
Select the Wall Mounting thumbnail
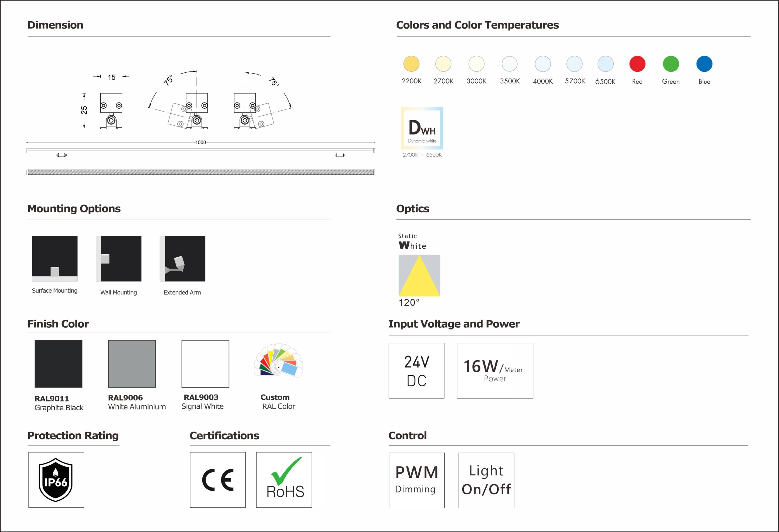(x=119, y=259)
